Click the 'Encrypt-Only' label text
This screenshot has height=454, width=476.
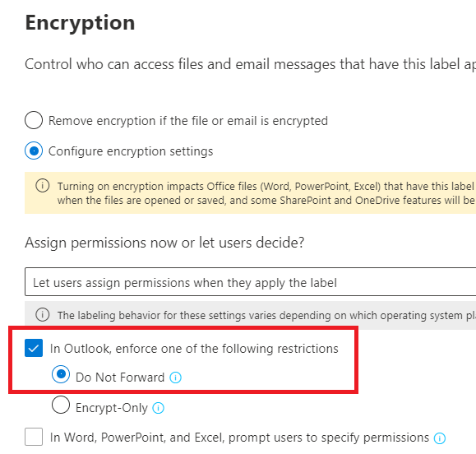pos(112,408)
